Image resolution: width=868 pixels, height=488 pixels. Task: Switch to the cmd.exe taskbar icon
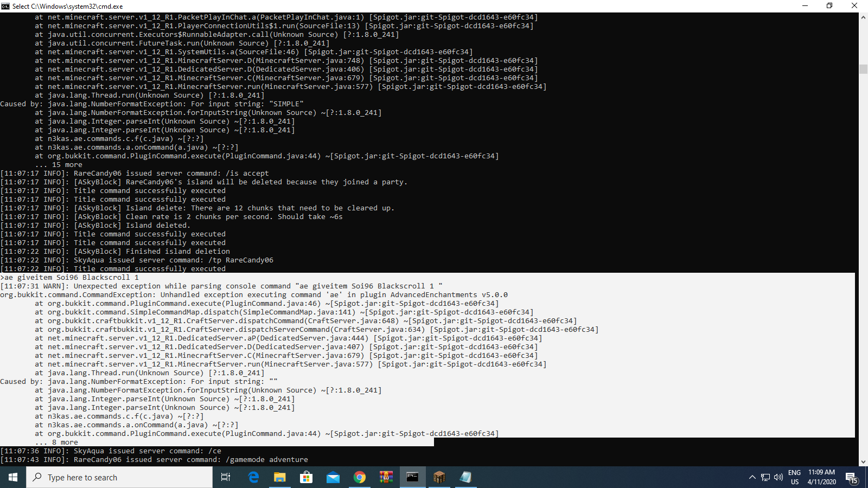tap(412, 477)
